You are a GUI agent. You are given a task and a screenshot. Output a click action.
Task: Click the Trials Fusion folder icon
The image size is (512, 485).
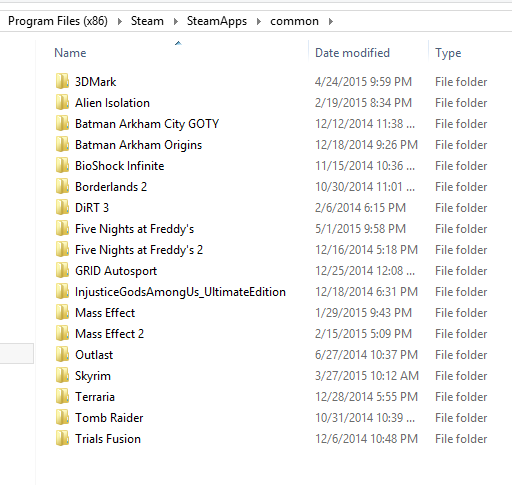pos(62,438)
